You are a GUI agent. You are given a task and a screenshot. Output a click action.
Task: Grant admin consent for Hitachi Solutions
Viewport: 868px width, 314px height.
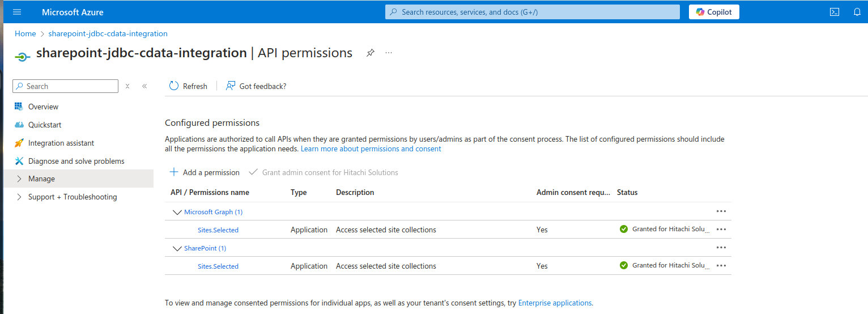click(323, 172)
